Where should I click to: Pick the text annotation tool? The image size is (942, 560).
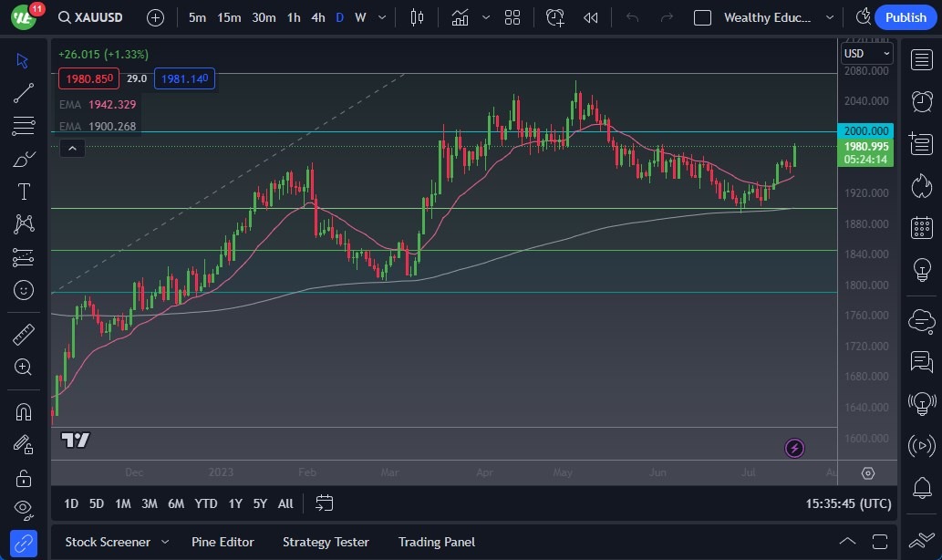pyautogui.click(x=24, y=192)
